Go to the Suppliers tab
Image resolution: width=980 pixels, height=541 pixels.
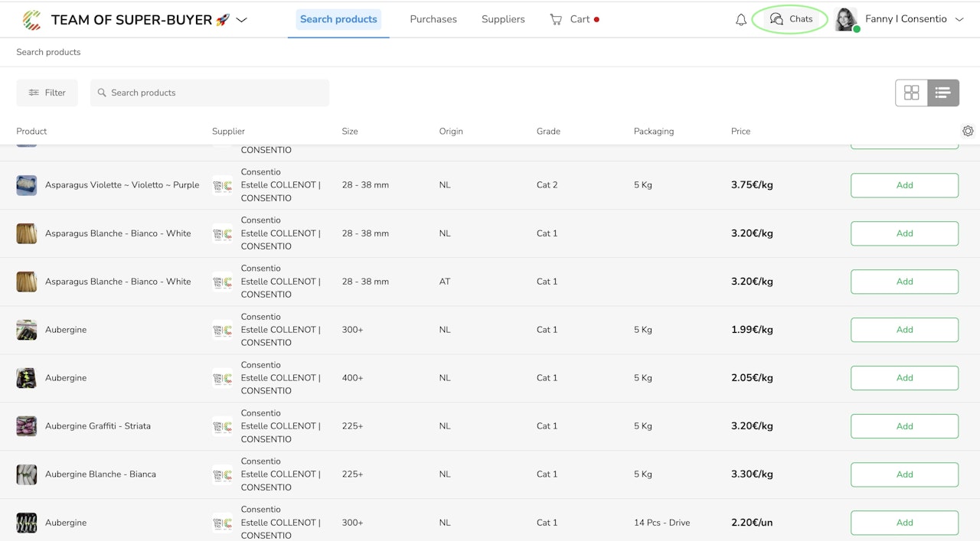[x=503, y=19]
